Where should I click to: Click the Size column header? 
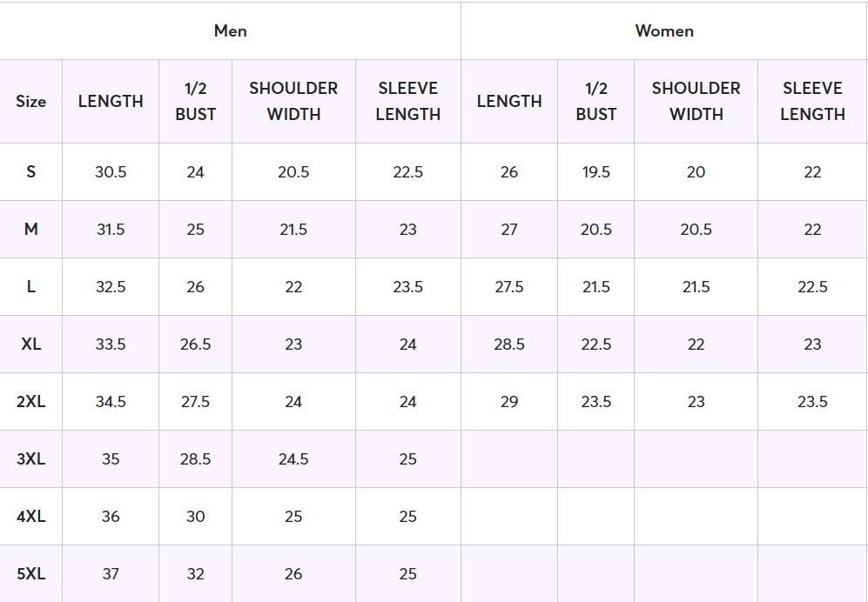(x=30, y=101)
